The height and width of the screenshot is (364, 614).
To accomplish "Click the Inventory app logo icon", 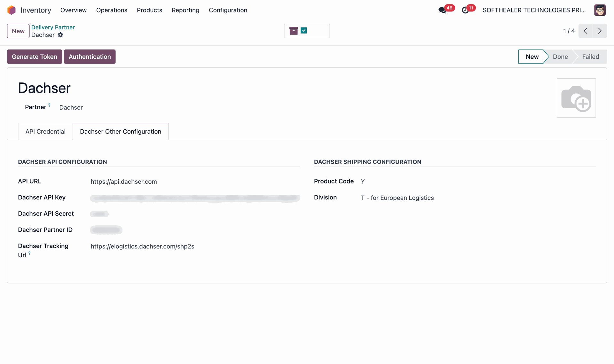I will point(12,10).
